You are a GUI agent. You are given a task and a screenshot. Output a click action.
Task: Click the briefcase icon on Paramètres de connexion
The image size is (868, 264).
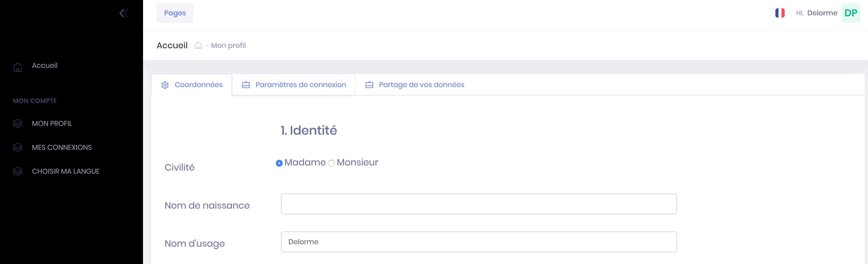(246, 85)
